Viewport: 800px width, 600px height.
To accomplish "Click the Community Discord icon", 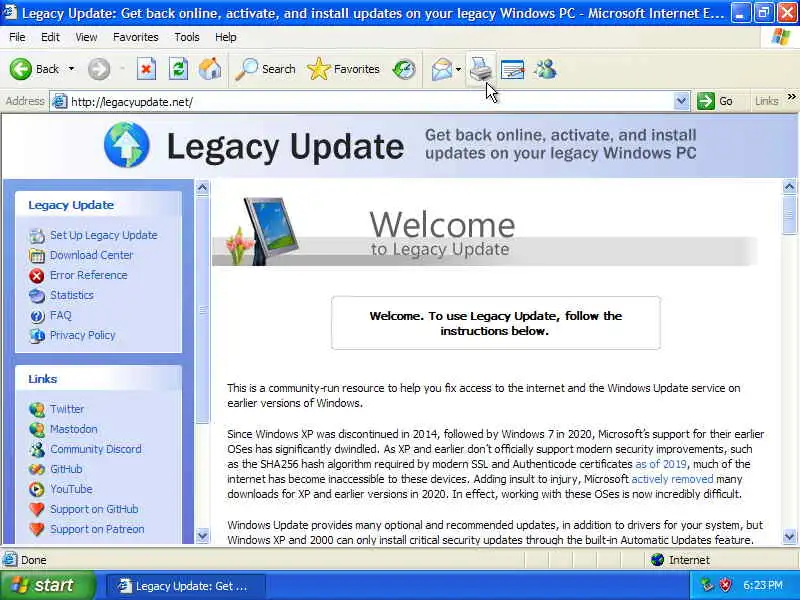I will tap(37, 449).
